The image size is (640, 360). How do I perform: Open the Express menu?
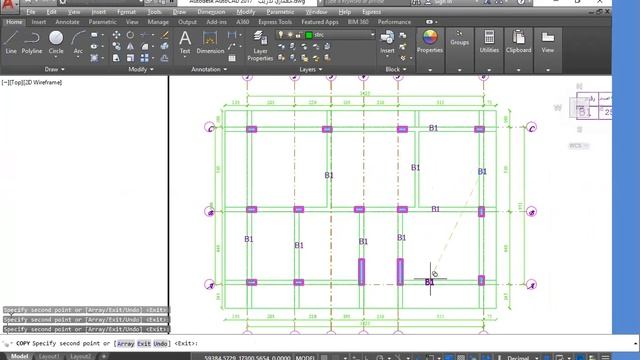[x=371, y=12]
